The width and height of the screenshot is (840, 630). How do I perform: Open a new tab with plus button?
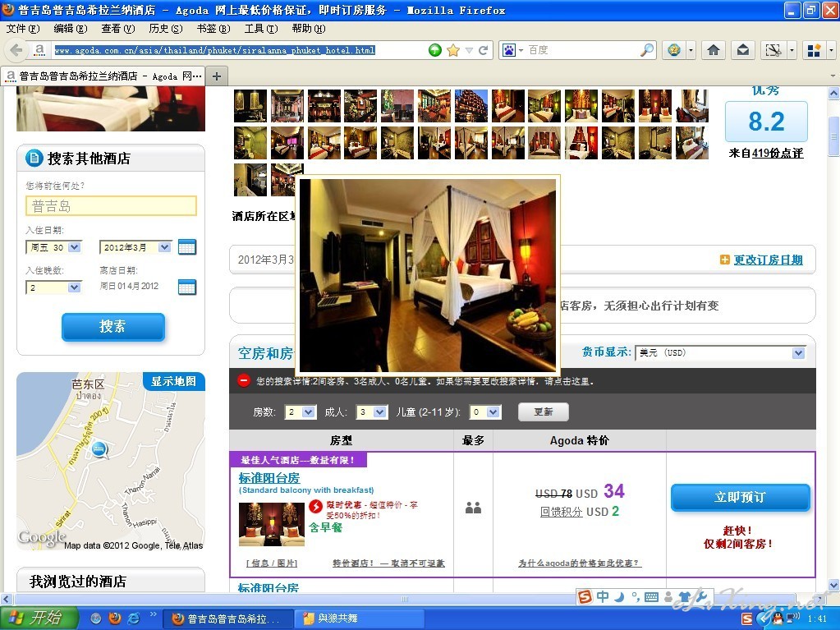(x=217, y=76)
